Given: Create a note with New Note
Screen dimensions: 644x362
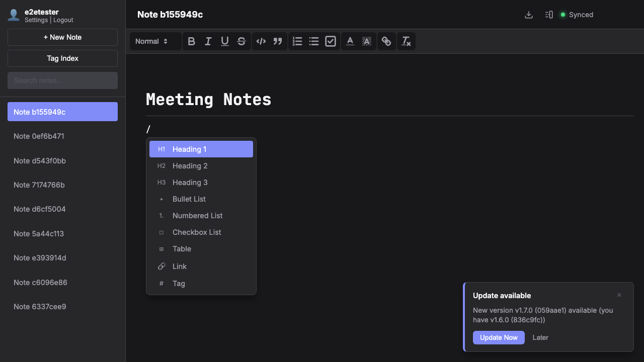Looking at the screenshot, I should pyautogui.click(x=62, y=37).
